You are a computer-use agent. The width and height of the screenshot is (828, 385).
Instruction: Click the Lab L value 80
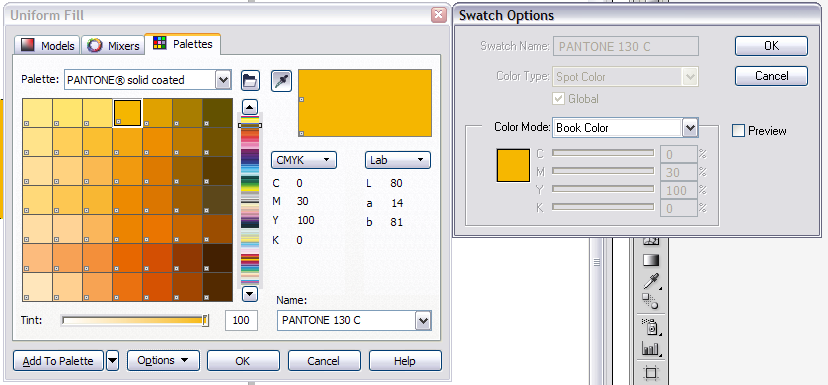(396, 183)
